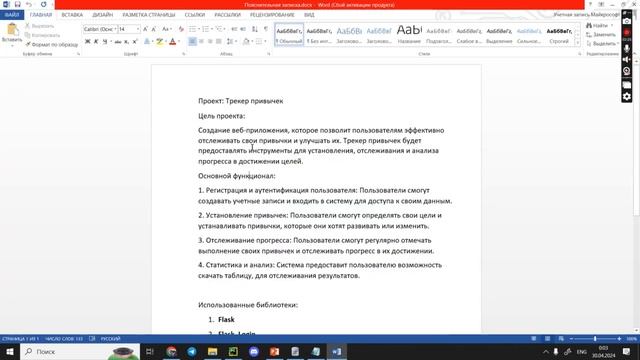Open the ФАЙЛ (File) tab
Screen dimensions: 640x360
point(12,15)
